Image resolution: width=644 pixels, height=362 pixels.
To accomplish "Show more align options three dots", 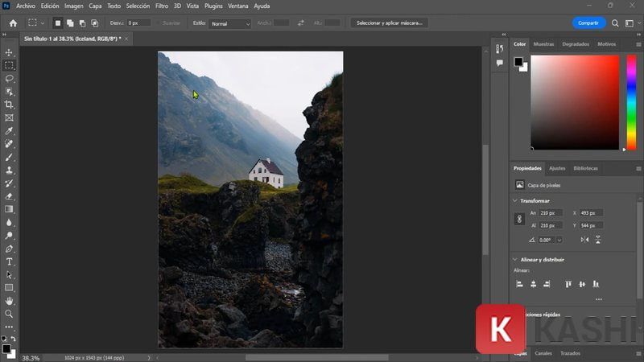I will (x=599, y=299).
